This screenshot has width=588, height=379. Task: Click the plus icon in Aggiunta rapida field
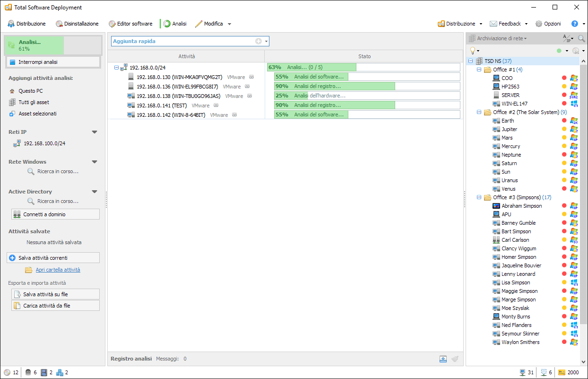click(259, 41)
